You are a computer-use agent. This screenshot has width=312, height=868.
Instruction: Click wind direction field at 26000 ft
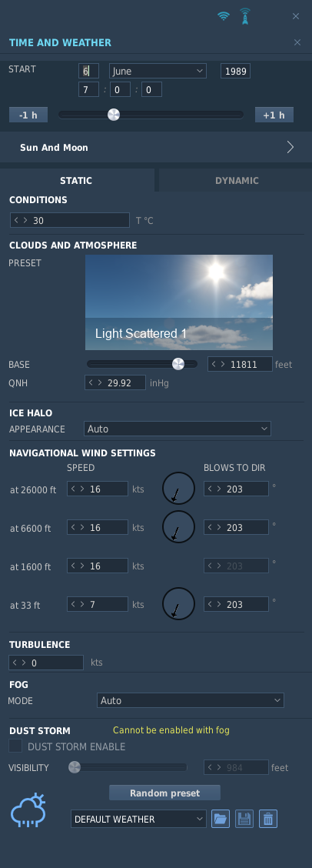pos(236,489)
